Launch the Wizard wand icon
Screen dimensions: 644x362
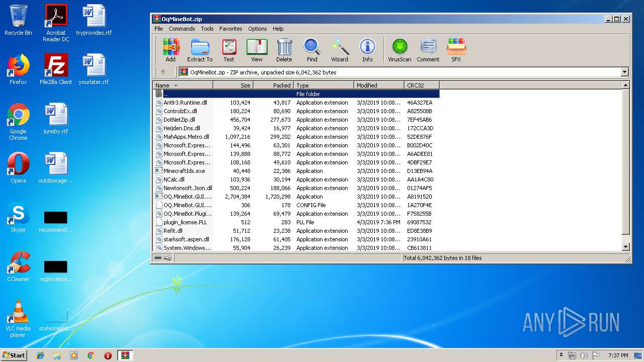click(x=340, y=50)
